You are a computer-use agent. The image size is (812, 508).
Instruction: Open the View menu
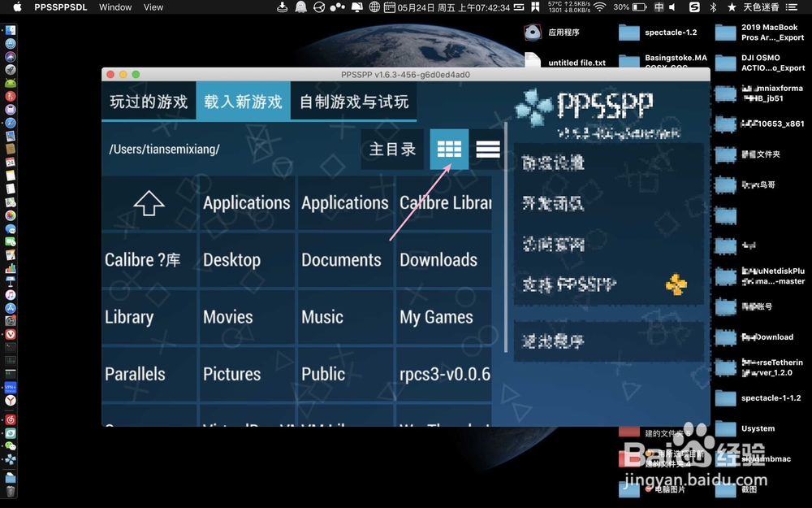tap(153, 7)
